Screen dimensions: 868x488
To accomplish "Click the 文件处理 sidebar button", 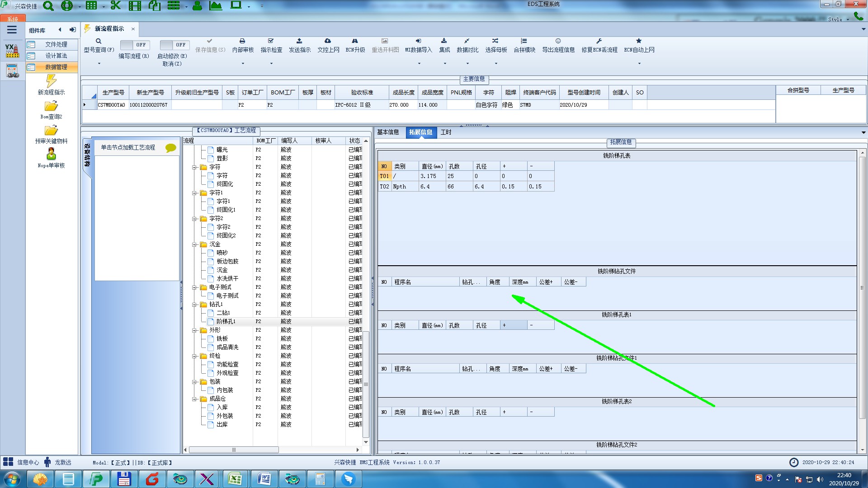I will coord(56,44).
